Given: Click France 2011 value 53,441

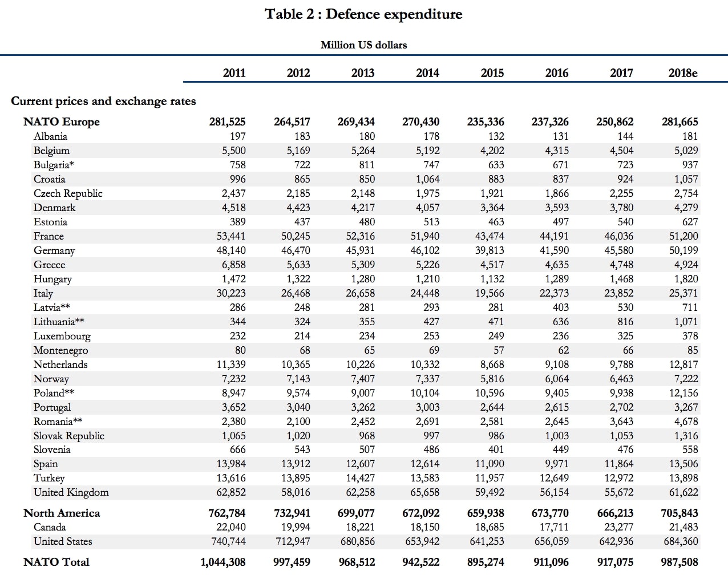Looking at the screenshot, I should [231, 236].
